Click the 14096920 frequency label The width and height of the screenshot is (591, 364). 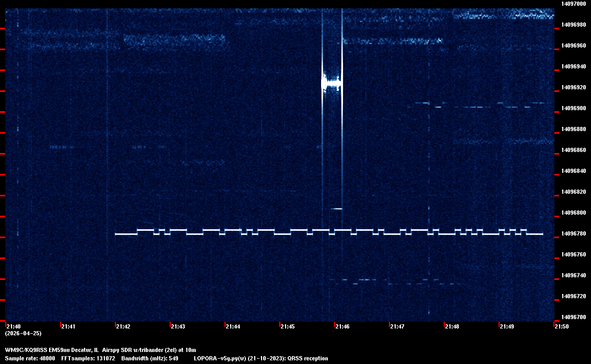(x=573, y=87)
